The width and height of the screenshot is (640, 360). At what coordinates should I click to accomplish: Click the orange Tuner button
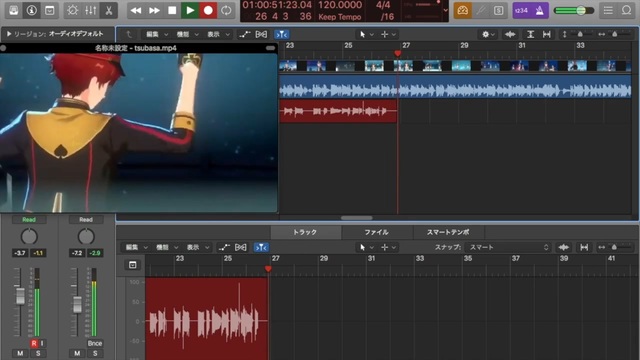tap(462, 11)
